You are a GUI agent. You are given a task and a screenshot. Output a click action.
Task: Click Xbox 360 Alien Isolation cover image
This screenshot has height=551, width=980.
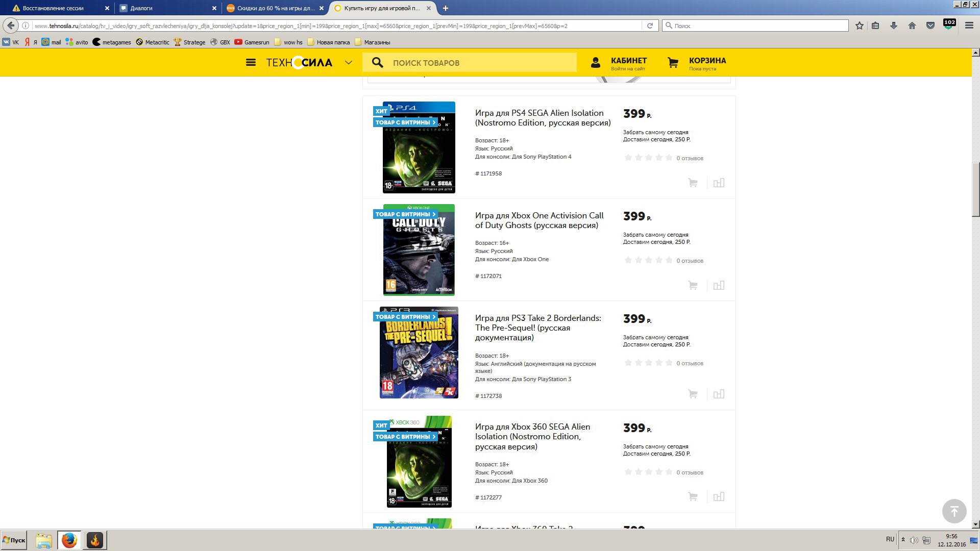pyautogui.click(x=419, y=462)
